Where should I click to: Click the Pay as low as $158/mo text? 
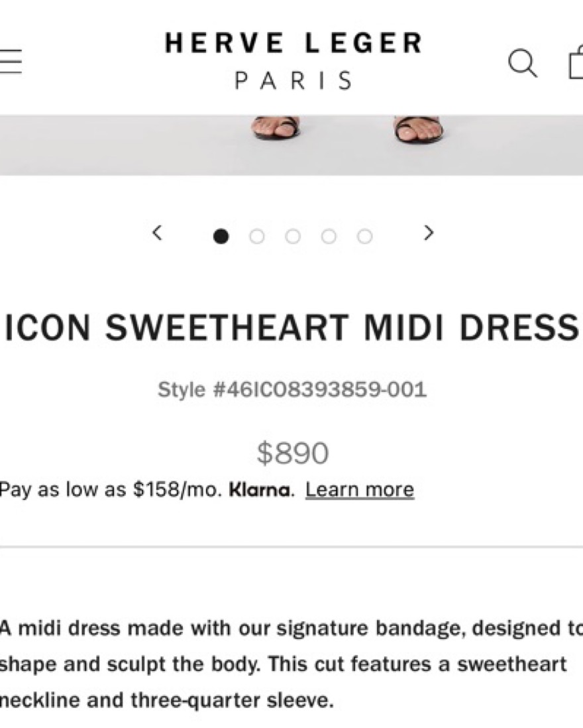click(110, 490)
